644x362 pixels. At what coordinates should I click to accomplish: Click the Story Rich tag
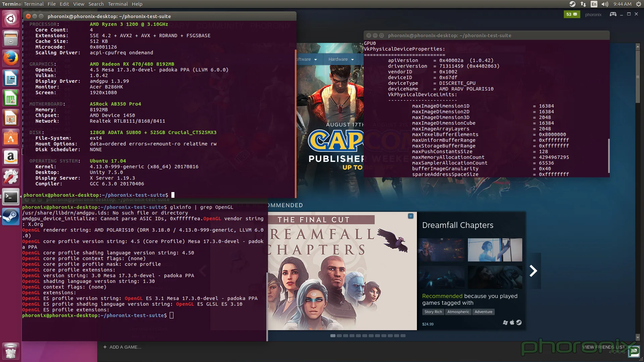click(433, 312)
